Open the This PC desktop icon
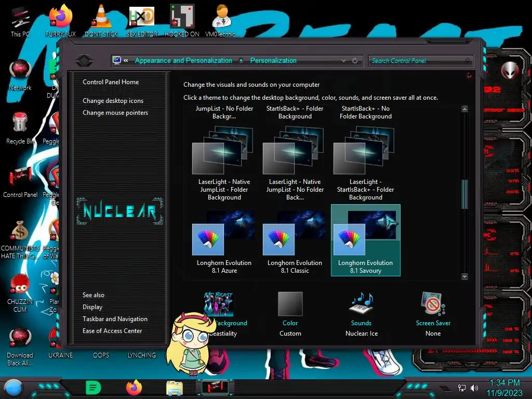The height and width of the screenshot is (399, 532). (x=20, y=20)
